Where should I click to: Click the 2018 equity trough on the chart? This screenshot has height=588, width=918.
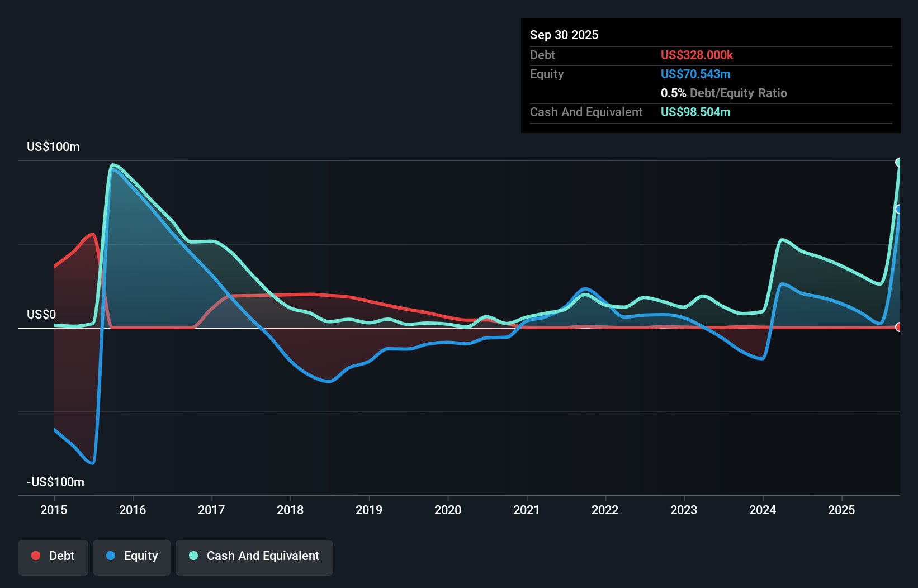coord(329,382)
